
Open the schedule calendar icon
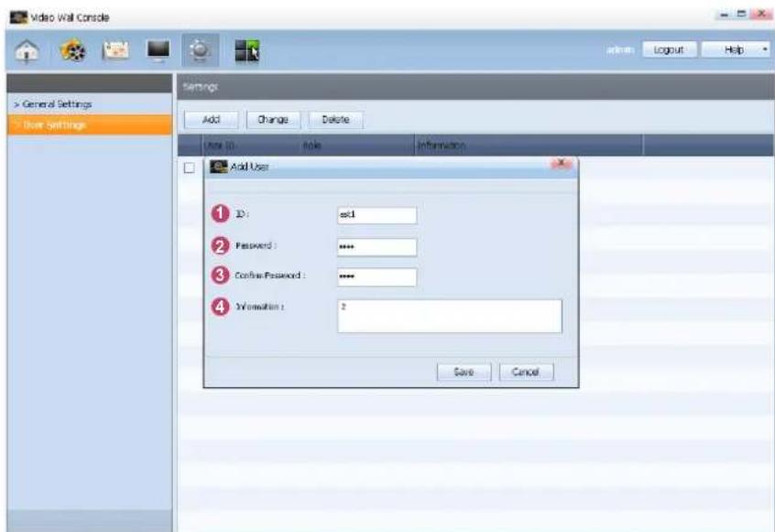coord(115,51)
